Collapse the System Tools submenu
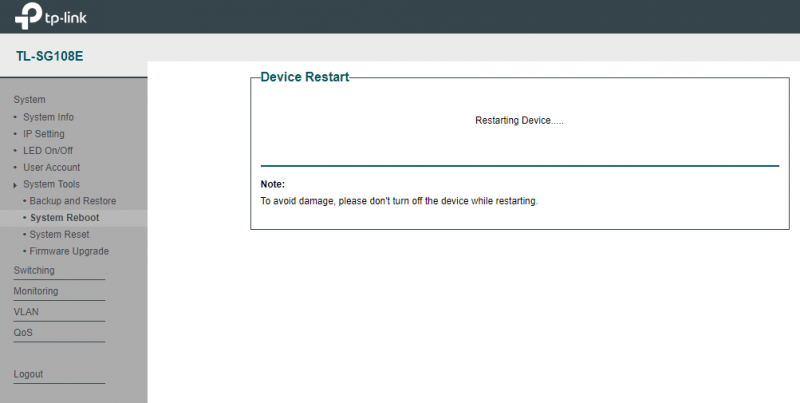Viewport: 800px width, 403px height. [51, 185]
